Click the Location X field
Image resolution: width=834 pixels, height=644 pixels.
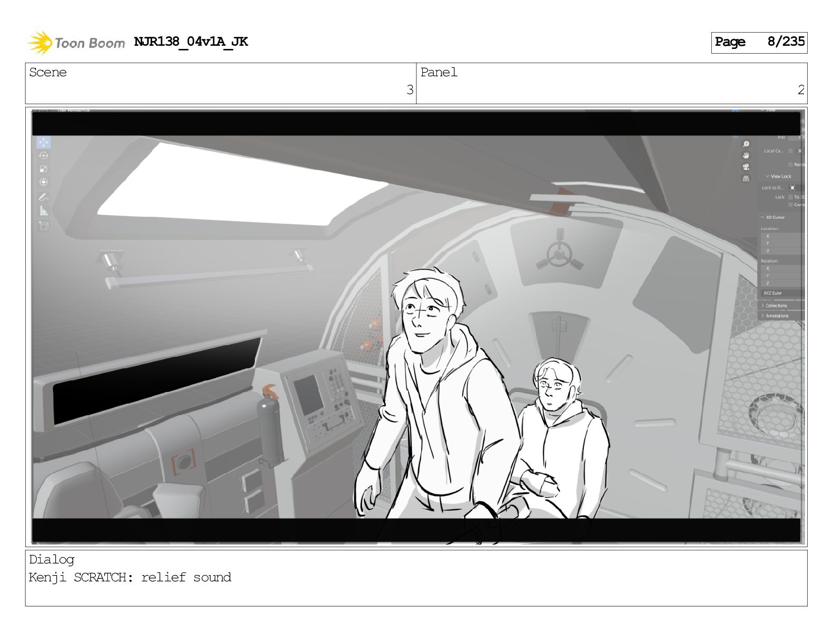click(783, 236)
